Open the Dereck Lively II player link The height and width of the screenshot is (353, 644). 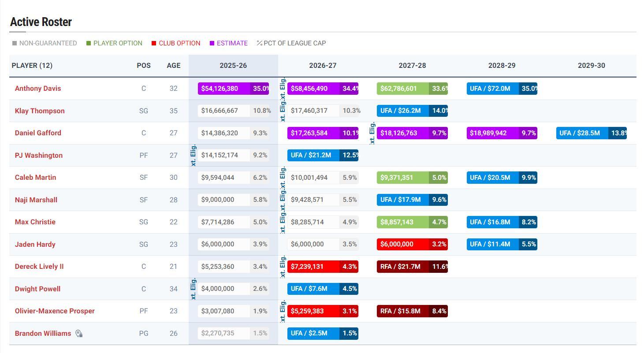point(39,267)
